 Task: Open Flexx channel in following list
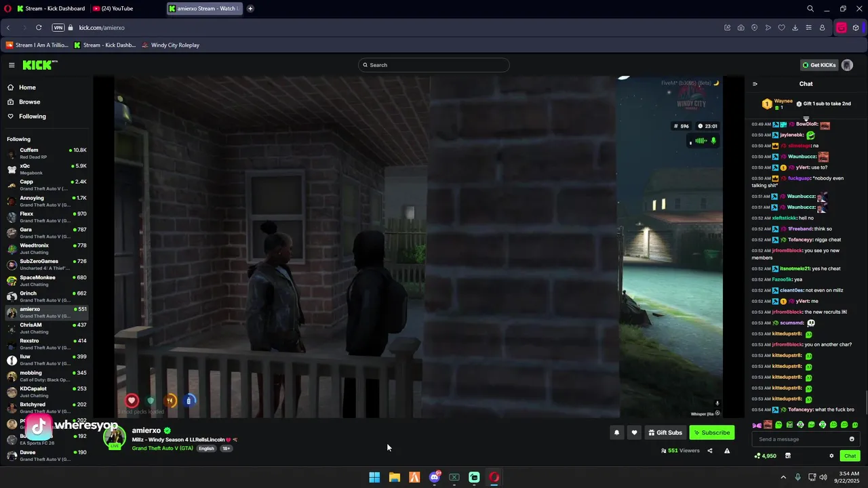coord(46,217)
